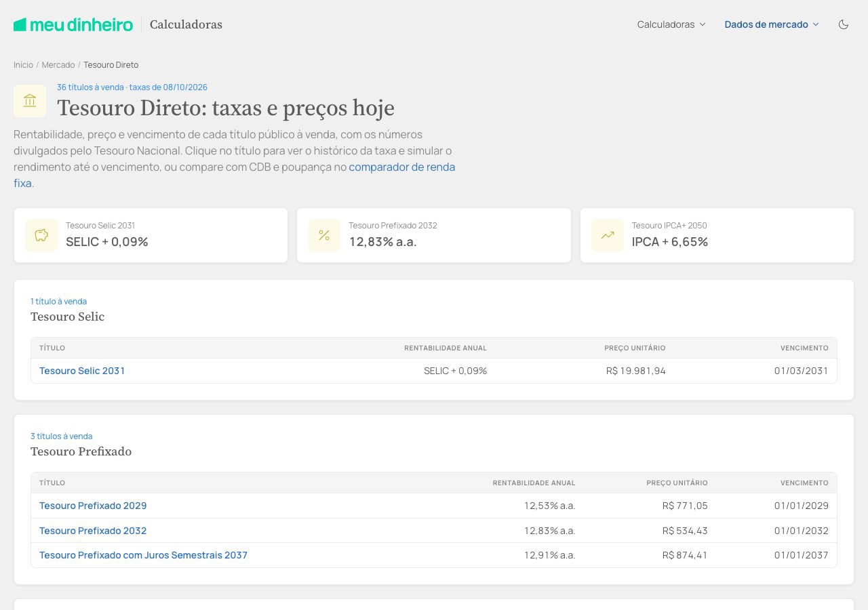Click the bank building icon beside the title
This screenshot has width=868, height=610.
tap(30, 101)
